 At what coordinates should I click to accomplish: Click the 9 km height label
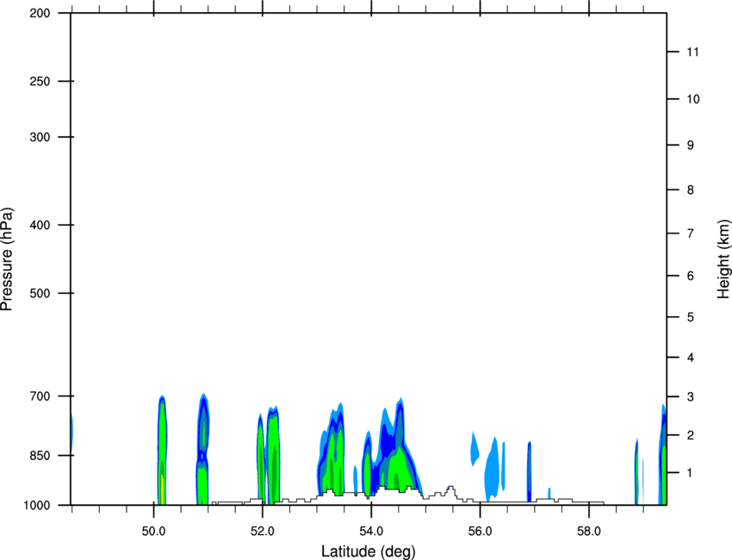pyautogui.click(x=691, y=146)
